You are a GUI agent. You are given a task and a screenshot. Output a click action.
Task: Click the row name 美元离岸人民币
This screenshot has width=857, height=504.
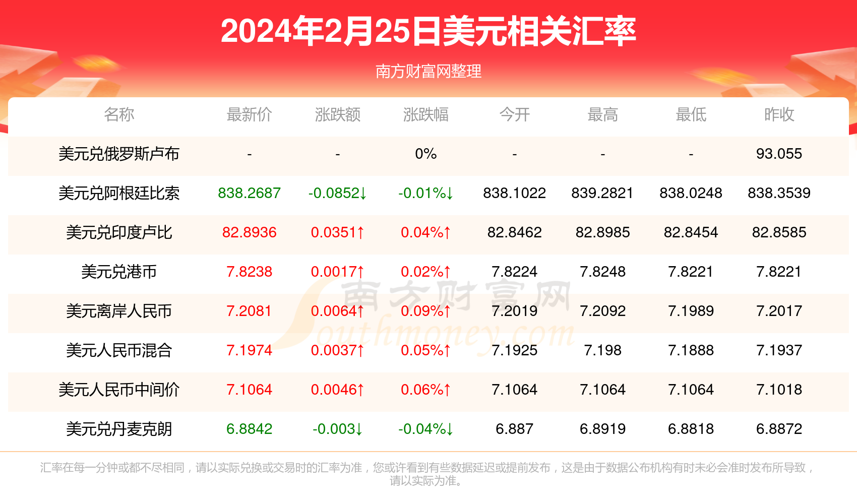(119, 311)
